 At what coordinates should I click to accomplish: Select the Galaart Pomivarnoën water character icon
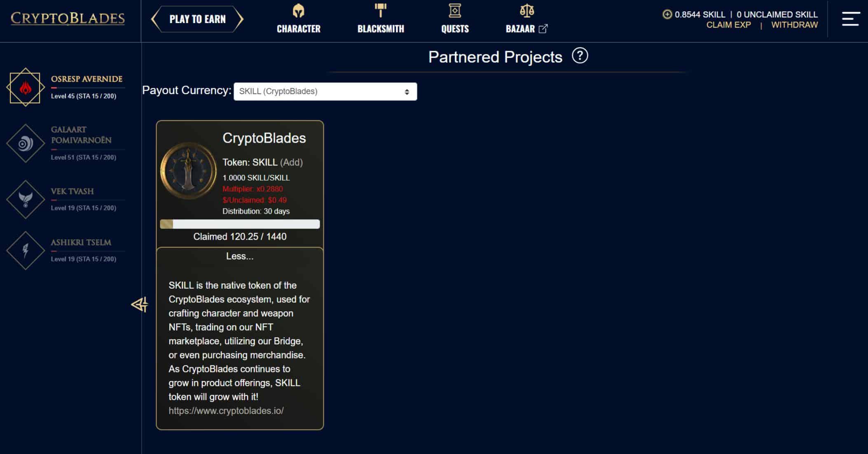25,143
